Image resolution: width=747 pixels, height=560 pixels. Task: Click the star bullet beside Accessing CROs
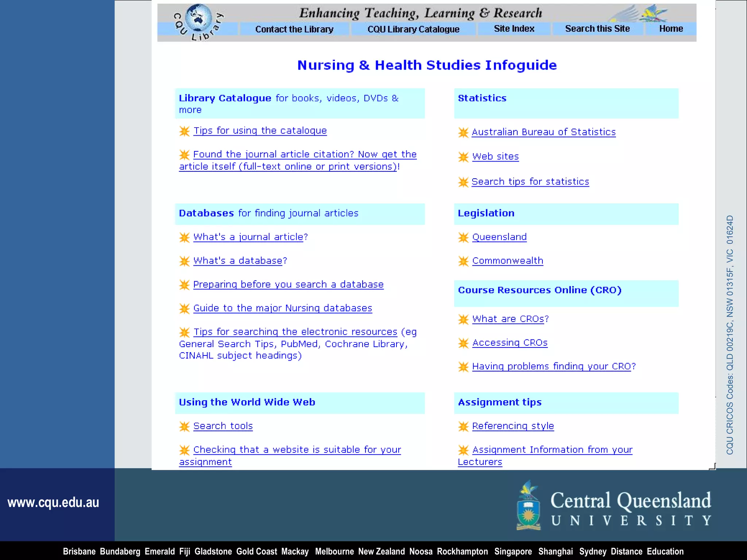[463, 343]
